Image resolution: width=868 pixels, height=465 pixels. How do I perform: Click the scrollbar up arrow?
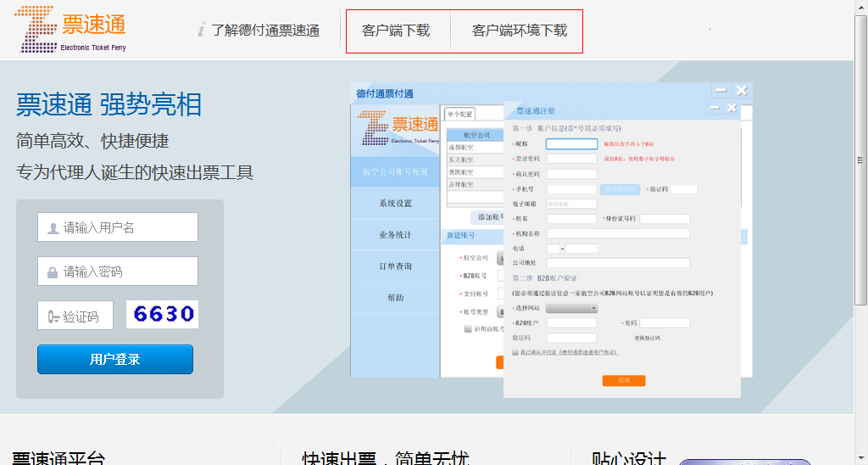[x=861, y=7]
